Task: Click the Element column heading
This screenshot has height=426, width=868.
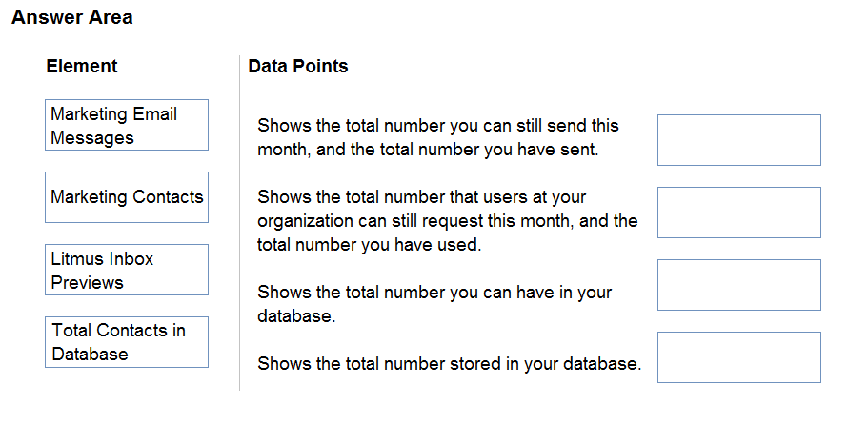Action: 82,67
